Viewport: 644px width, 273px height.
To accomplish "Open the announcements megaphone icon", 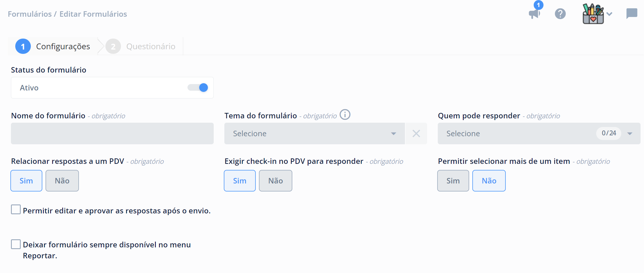I will pos(534,14).
